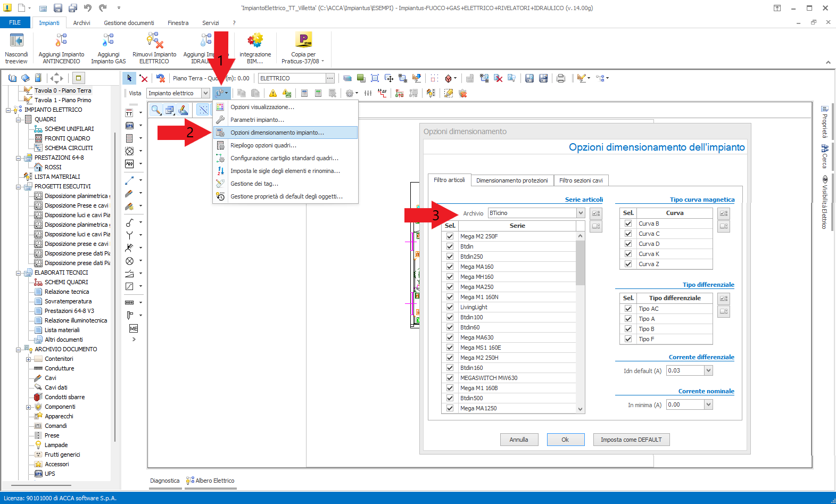
Task: Click the Nascondi treeview icon
Action: 16,40
